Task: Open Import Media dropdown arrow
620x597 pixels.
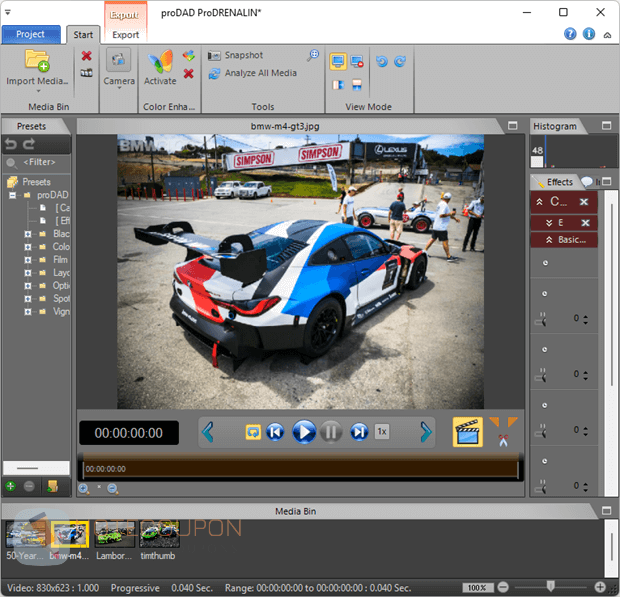Action: click(x=38, y=91)
